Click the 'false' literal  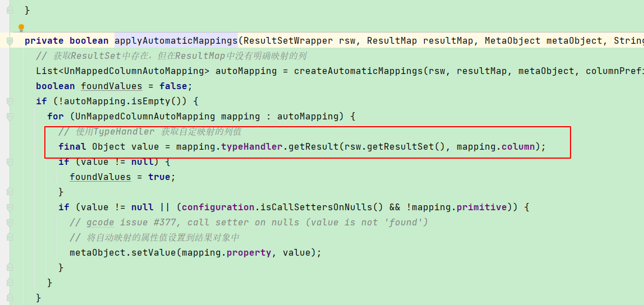pyautogui.click(x=173, y=86)
